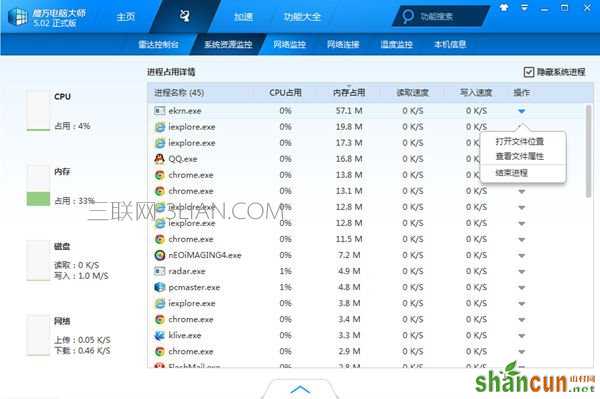This screenshot has width=600, height=399.
Task: Click the pcmaster.exe cube icon
Action: 160,287
